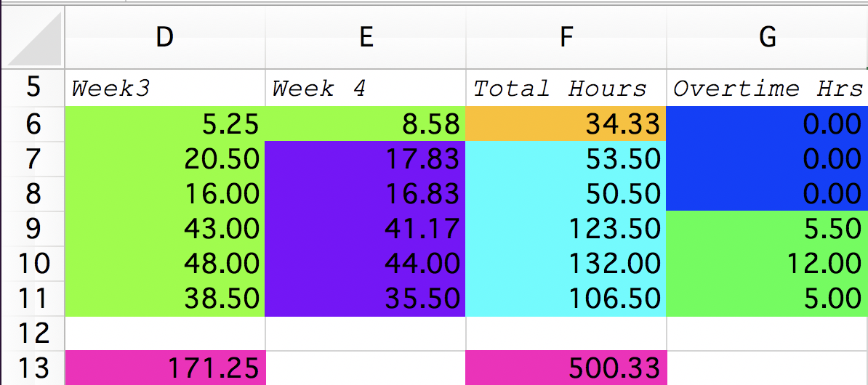
Task: Select row 5 header
Action: point(33,88)
